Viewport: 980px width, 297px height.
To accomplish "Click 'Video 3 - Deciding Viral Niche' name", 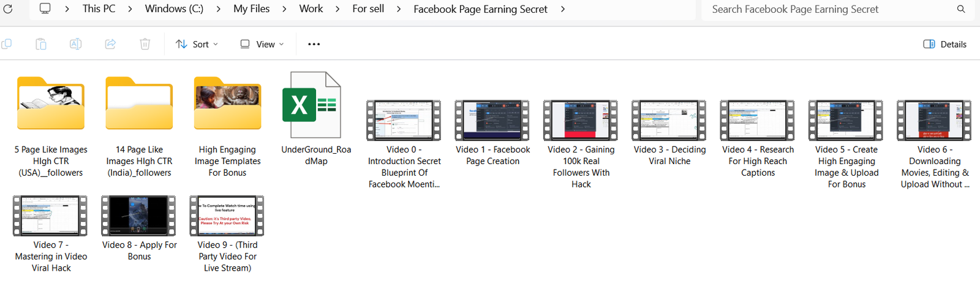I will [669, 156].
